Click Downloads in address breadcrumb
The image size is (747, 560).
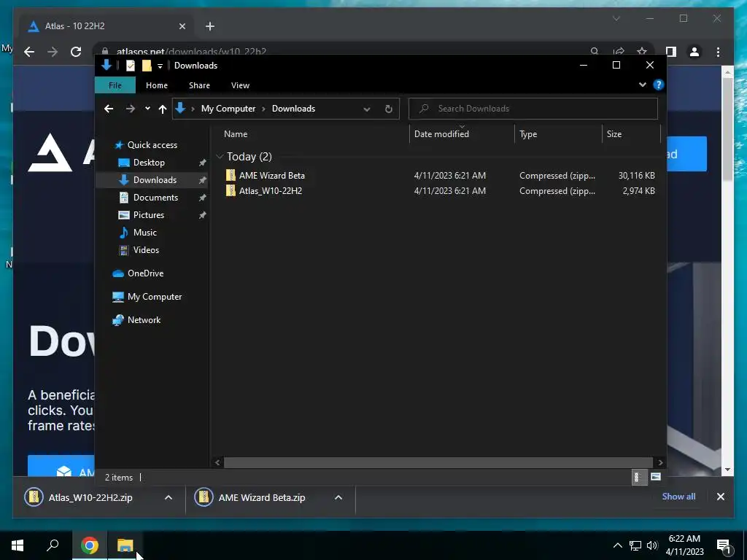point(293,109)
